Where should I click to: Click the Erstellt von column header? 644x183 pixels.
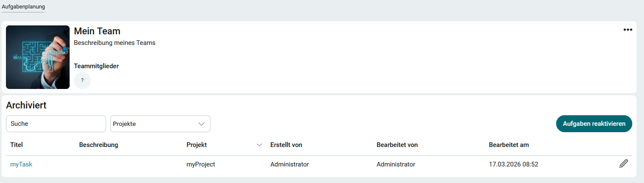[286, 145]
